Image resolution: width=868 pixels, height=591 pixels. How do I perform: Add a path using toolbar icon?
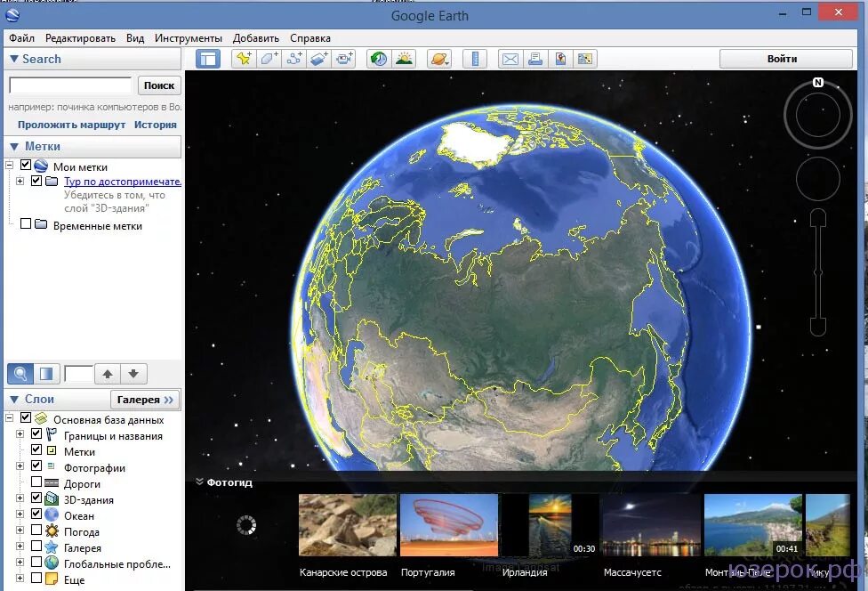[294, 59]
